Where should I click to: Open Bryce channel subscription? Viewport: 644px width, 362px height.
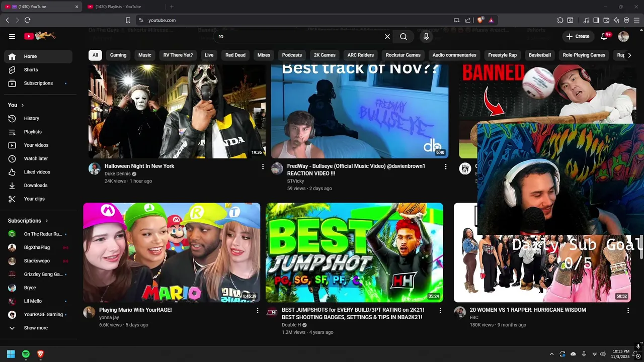[38, 288]
